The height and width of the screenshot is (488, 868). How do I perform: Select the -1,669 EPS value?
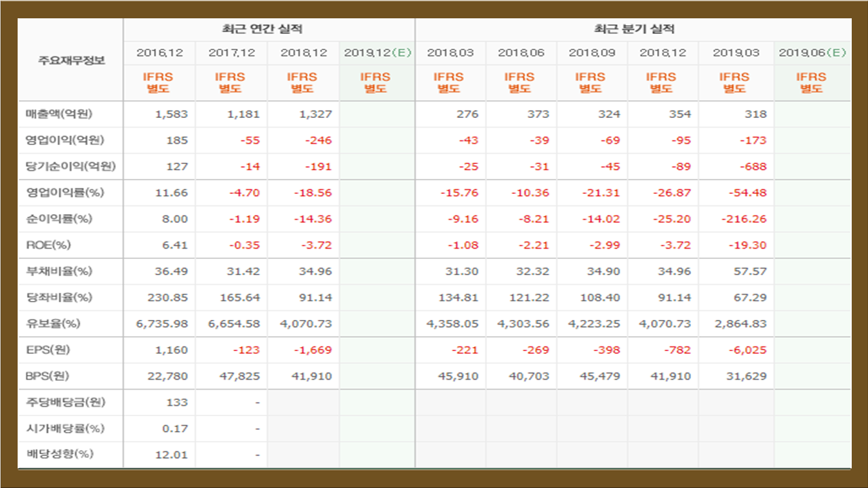[313, 350]
